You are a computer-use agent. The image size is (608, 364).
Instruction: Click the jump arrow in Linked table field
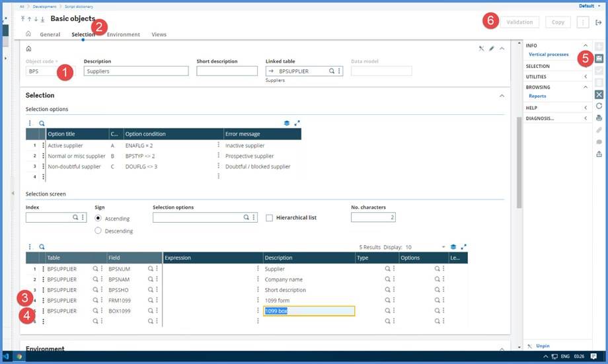(x=271, y=71)
